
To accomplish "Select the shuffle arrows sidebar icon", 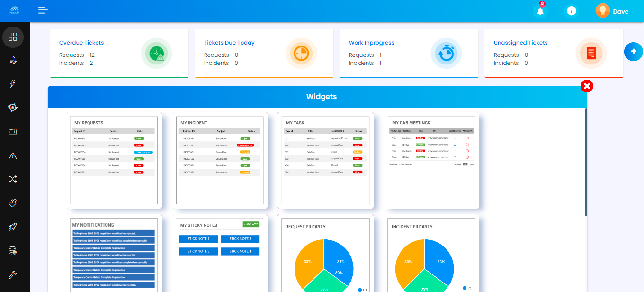I will click(x=13, y=179).
